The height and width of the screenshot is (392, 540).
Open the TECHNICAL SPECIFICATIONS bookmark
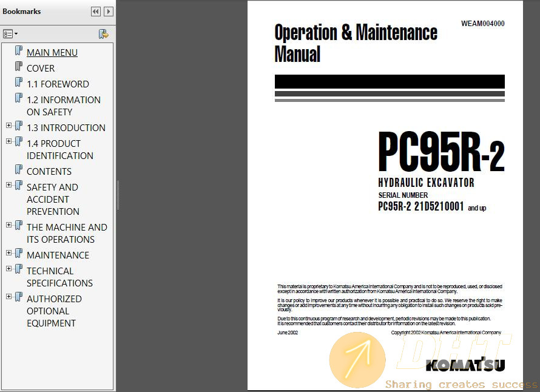(60, 277)
